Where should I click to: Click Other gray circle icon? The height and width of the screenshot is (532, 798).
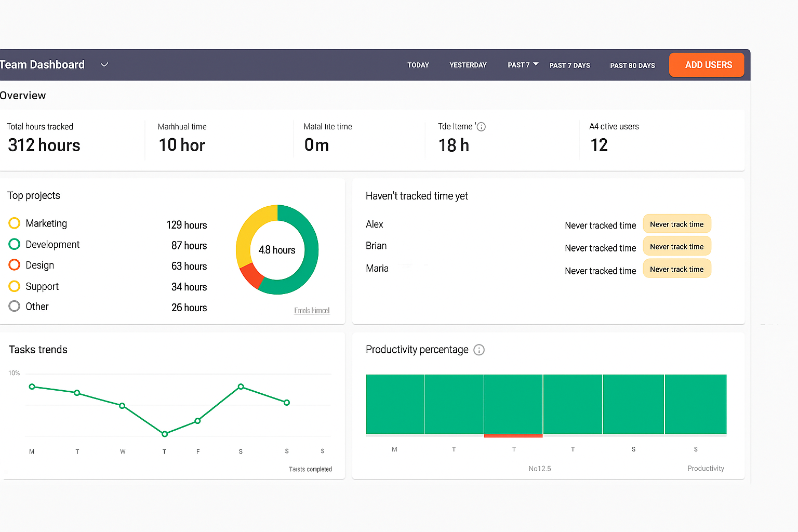[x=15, y=307]
